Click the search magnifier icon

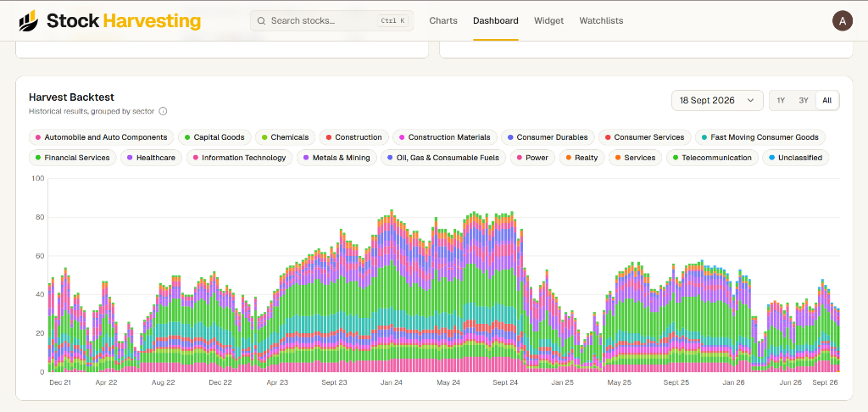pyautogui.click(x=261, y=21)
